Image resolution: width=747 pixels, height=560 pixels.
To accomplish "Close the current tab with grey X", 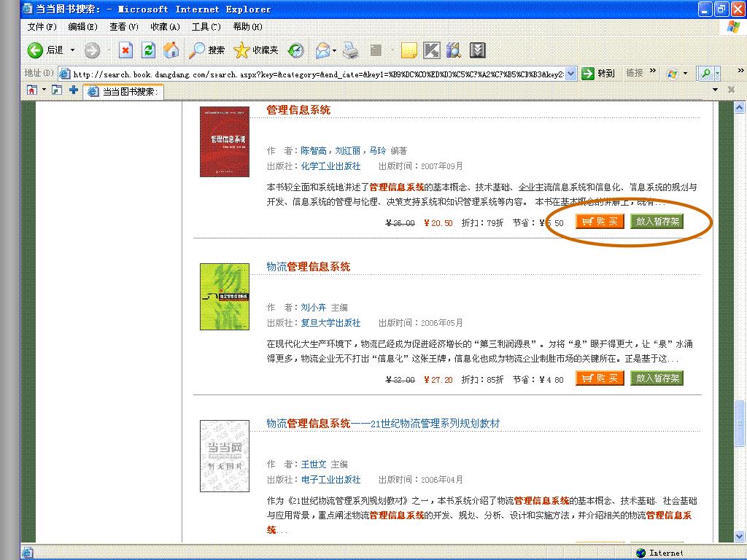I will pyautogui.click(x=731, y=90).
